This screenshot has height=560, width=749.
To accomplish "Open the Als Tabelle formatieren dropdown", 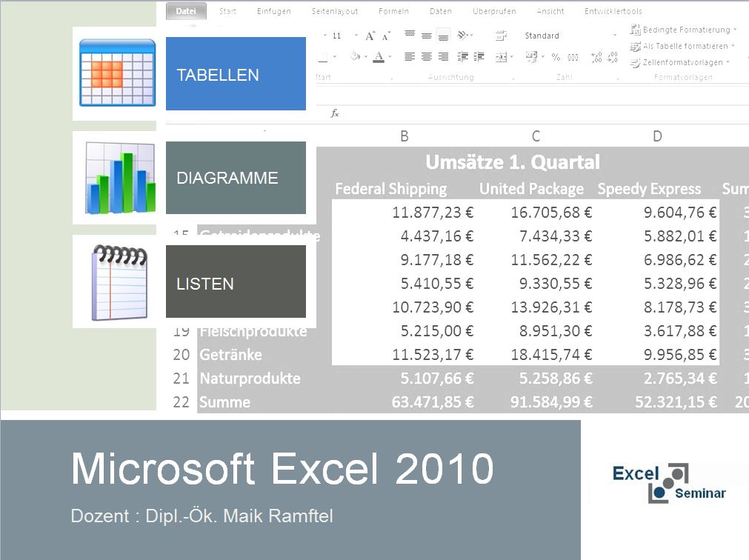I will [x=682, y=46].
